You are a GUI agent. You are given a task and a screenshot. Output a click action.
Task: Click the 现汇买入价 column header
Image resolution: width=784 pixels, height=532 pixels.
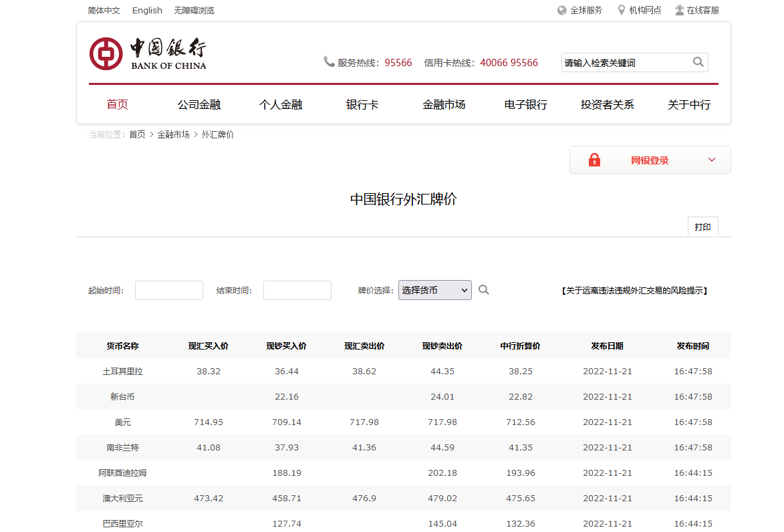click(209, 346)
